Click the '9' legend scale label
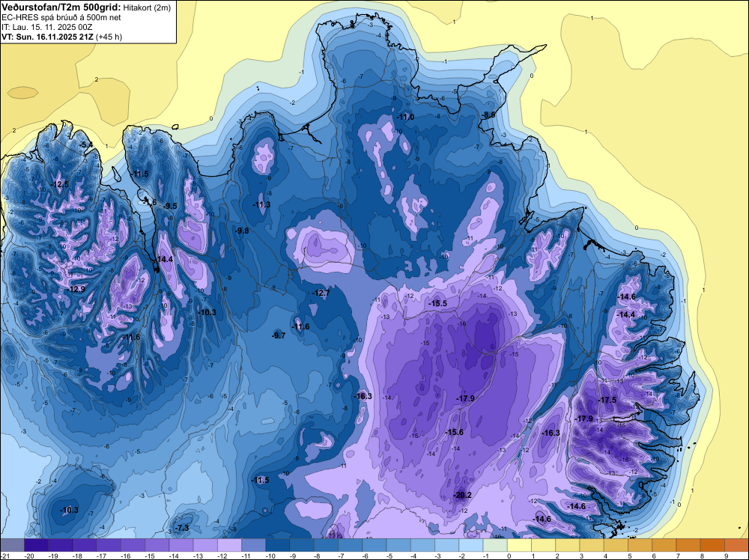 tap(727, 556)
